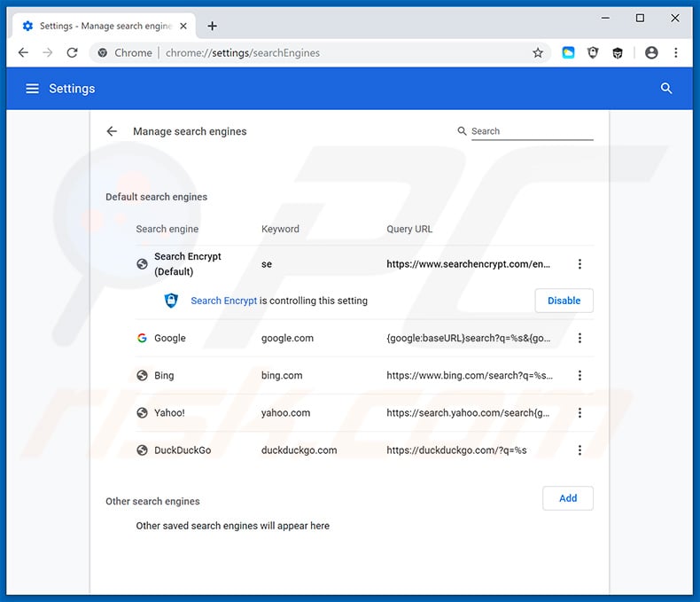The height and width of the screenshot is (602, 700).
Task: Open more actions for Bing
Action: coord(579,376)
